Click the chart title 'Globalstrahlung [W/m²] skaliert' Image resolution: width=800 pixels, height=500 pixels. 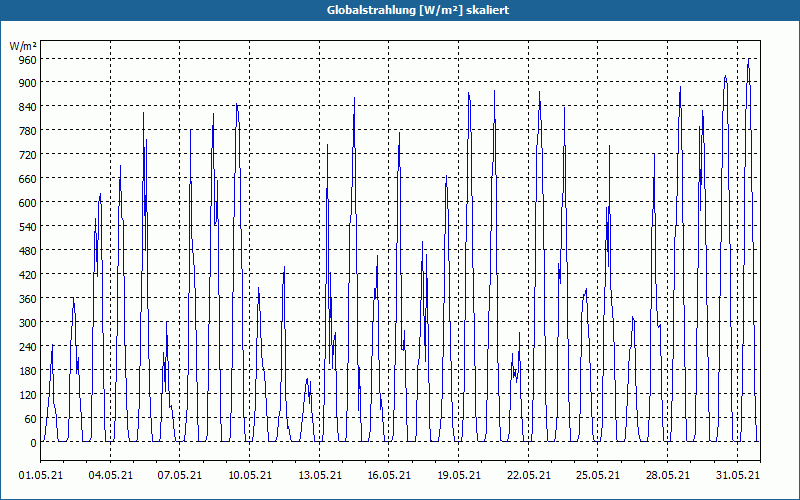tap(418, 10)
